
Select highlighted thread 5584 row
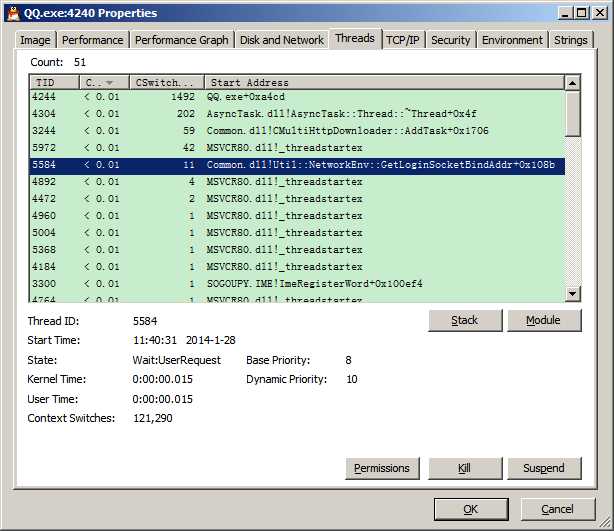(297, 165)
